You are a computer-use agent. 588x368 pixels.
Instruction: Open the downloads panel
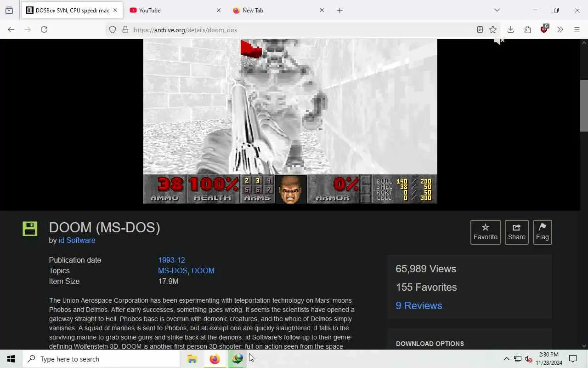click(510, 29)
